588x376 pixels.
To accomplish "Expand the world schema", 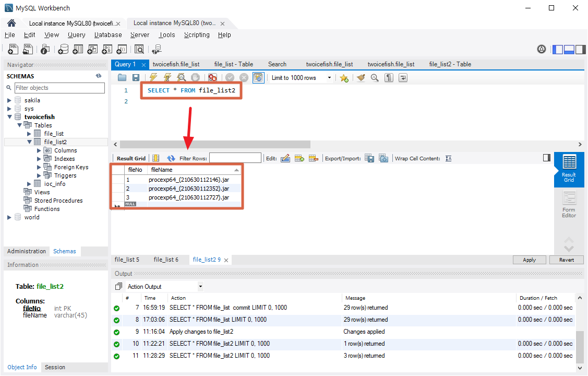I will (9, 217).
